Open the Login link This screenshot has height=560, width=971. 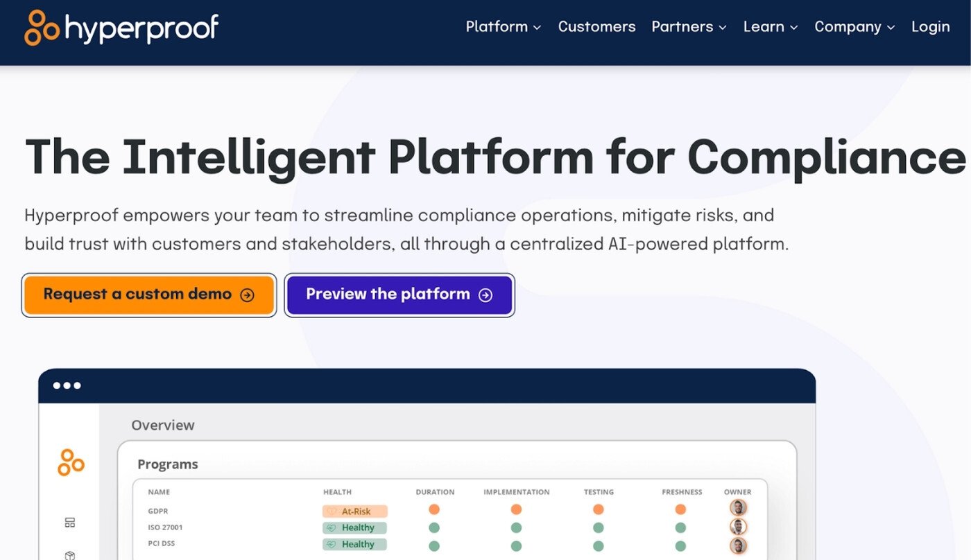pos(930,26)
